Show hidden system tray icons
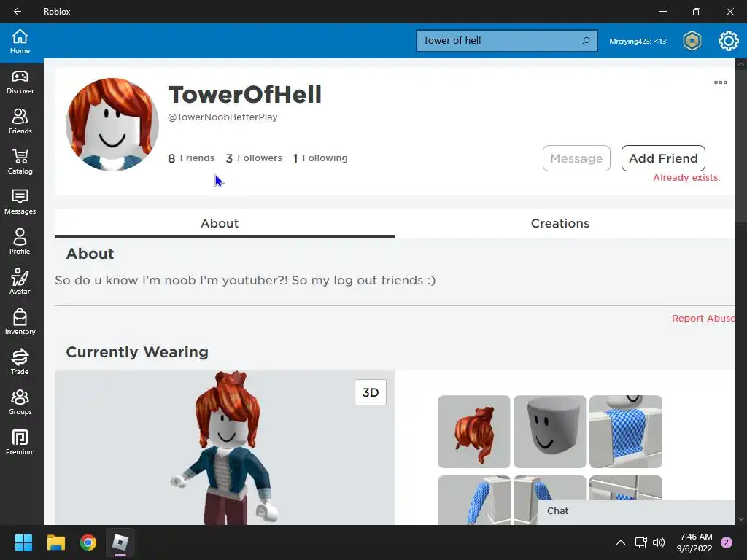The height and width of the screenshot is (560, 747). pyautogui.click(x=620, y=542)
